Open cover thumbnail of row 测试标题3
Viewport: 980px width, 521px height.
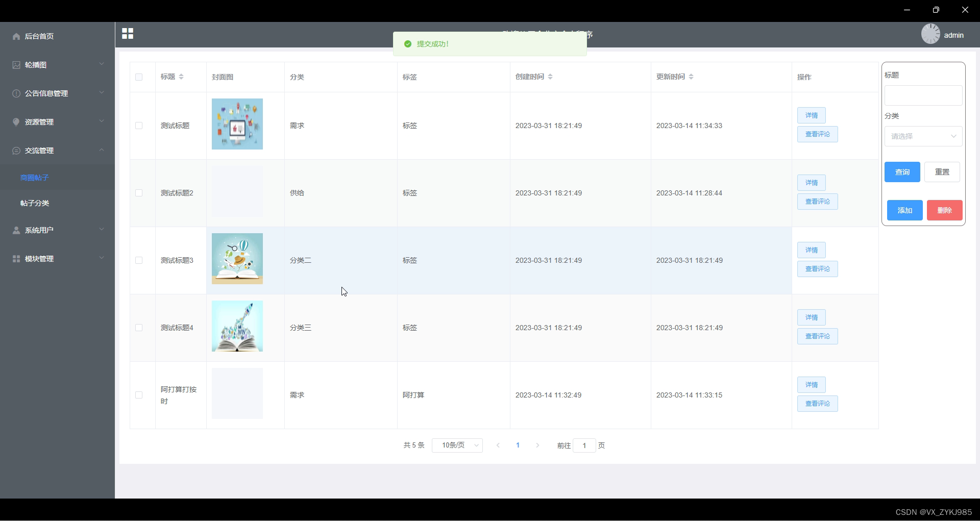[x=237, y=259]
